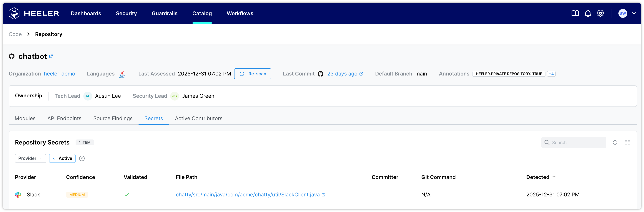Switch to the Source Findings tab
644x212 pixels.
point(113,118)
